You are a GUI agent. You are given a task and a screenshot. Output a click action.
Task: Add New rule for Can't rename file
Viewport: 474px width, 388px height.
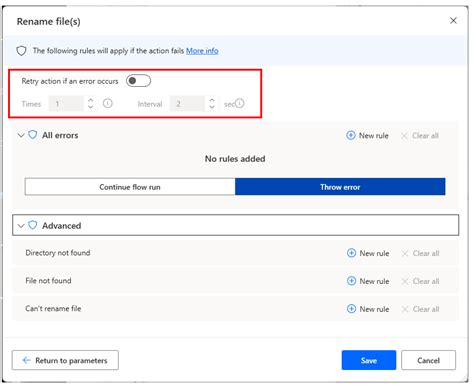click(368, 309)
